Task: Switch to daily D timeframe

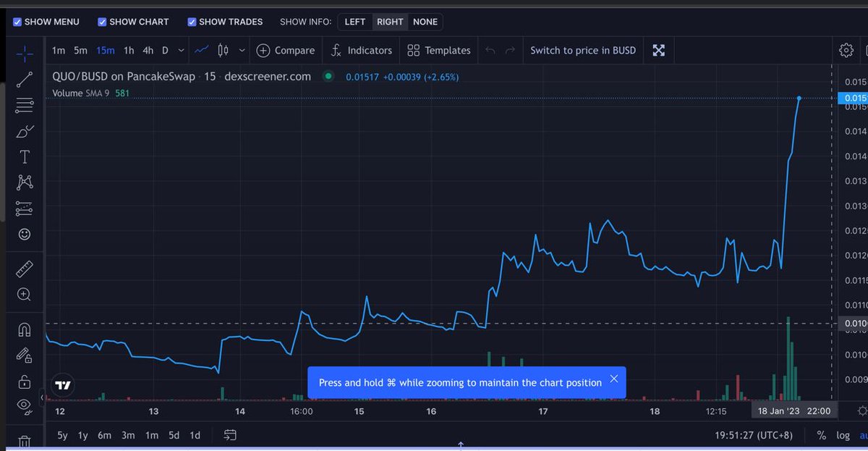Action: tap(165, 50)
